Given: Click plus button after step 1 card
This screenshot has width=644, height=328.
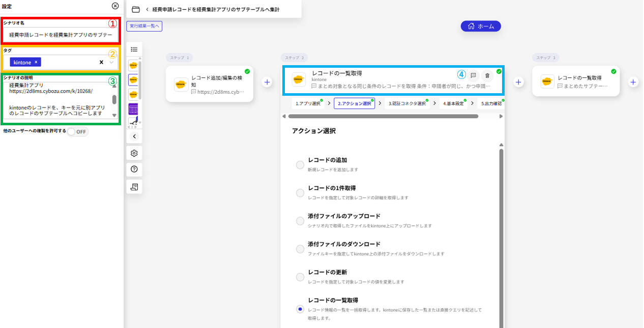Looking at the screenshot, I should [x=267, y=82].
